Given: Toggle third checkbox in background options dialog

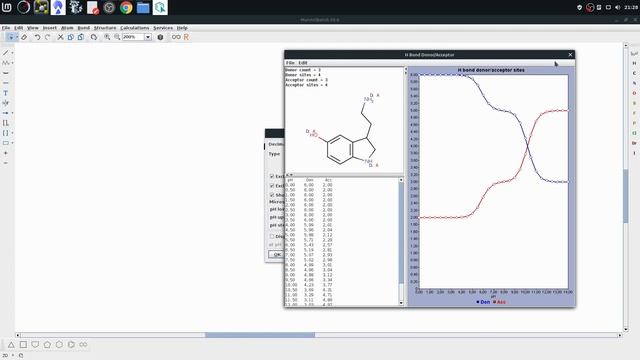Looking at the screenshot, I should (272, 195).
